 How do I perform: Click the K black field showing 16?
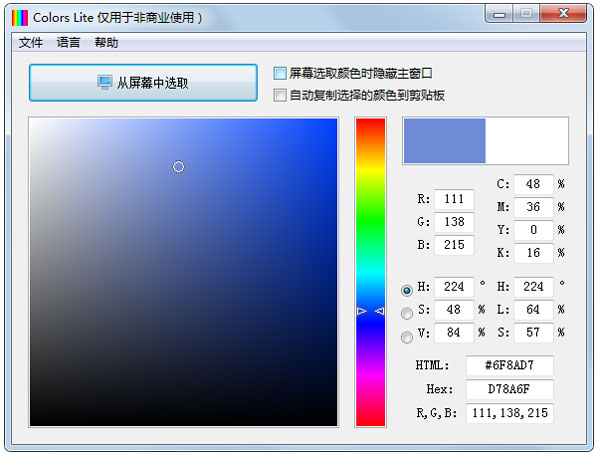click(533, 253)
